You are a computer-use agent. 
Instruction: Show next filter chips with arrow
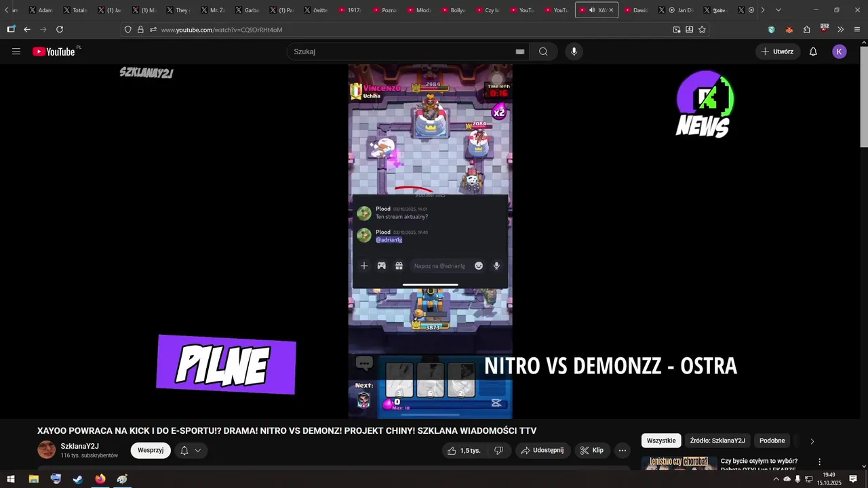(812, 441)
